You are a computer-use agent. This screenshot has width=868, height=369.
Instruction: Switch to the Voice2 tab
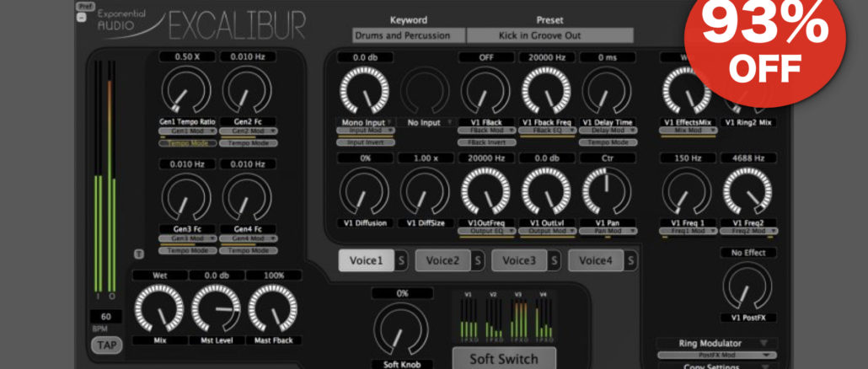click(x=443, y=260)
